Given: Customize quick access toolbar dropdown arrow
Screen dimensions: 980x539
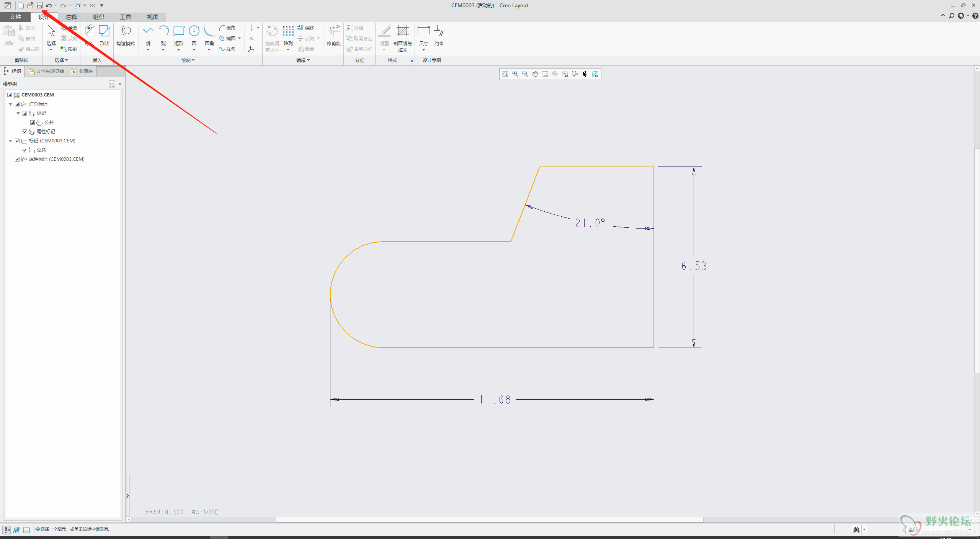Looking at the screenshot, I should click(102, 5).
